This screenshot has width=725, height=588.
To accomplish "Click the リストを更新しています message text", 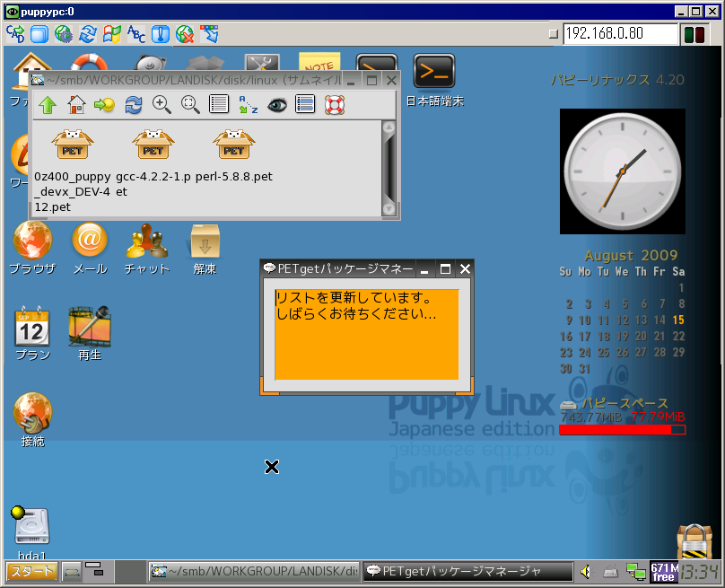I will pos(354,297).
